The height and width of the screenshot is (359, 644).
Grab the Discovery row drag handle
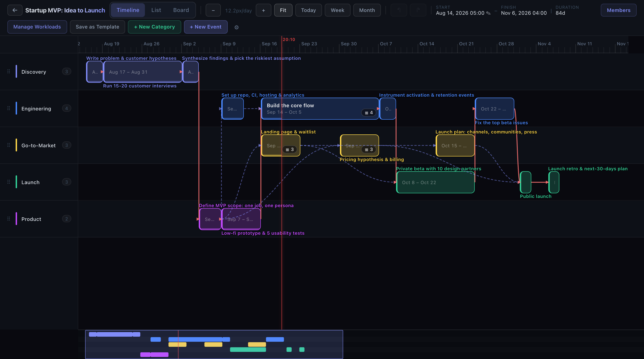(9, 72)
